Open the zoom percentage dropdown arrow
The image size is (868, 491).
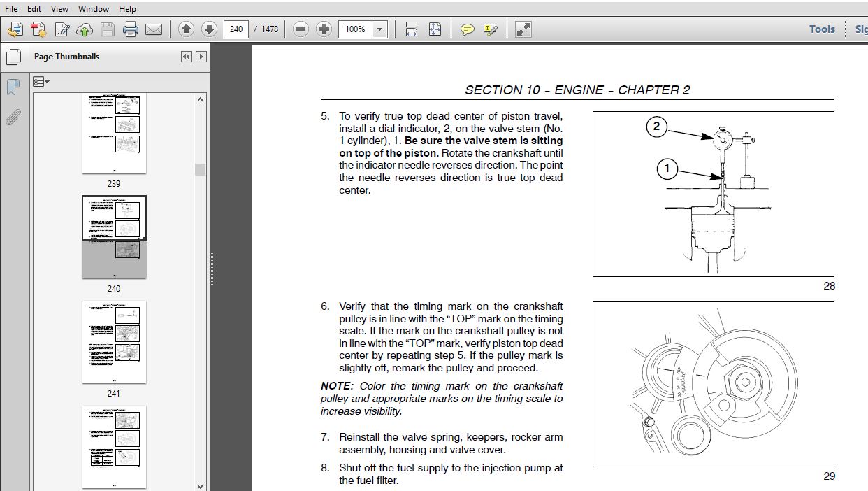379,29
